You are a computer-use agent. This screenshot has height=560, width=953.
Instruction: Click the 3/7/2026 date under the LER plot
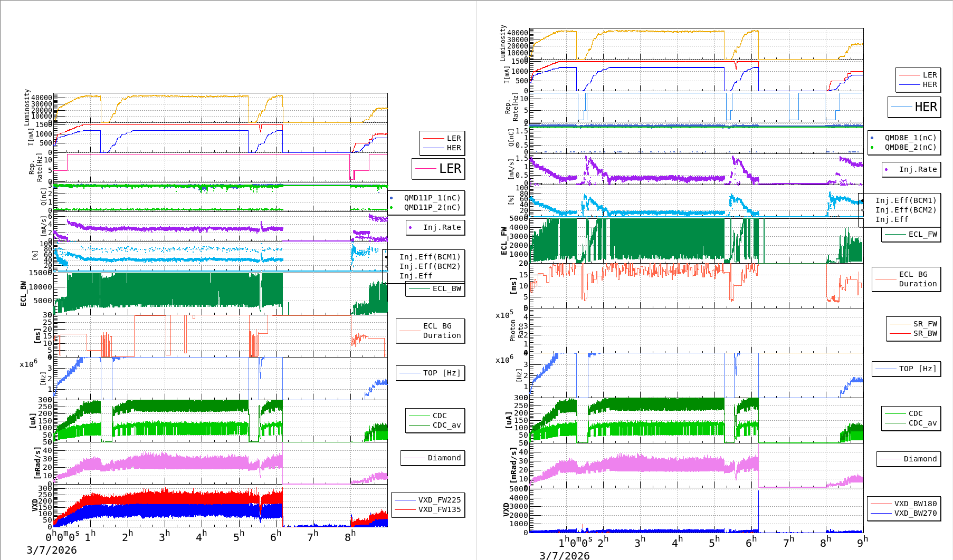(x=52, y=551)
